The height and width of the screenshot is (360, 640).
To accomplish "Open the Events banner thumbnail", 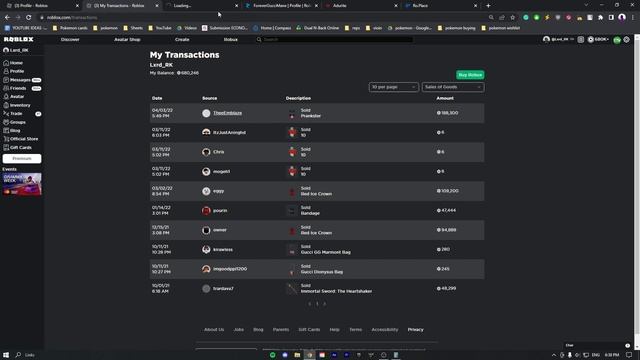I will click(x=22, y=184).
